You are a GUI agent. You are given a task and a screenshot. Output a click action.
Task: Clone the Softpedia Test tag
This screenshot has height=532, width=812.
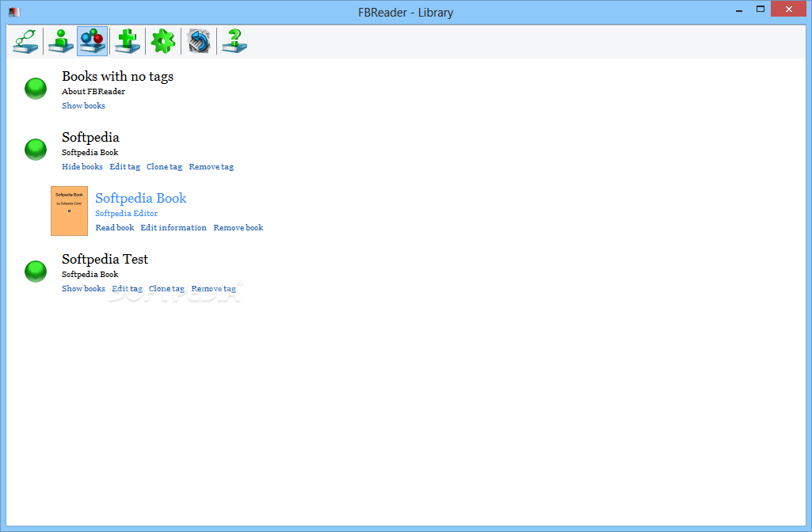click(x=166, y=289)
